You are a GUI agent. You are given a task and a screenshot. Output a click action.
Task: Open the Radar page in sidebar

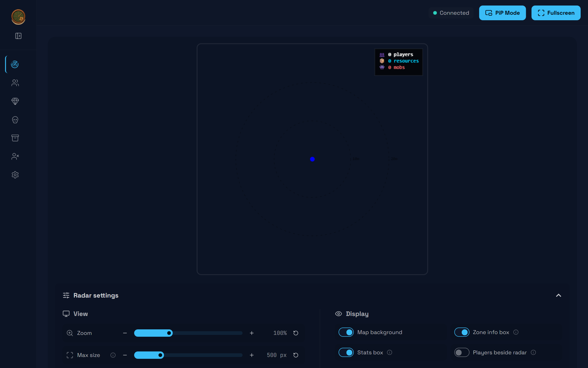(15, 64)
